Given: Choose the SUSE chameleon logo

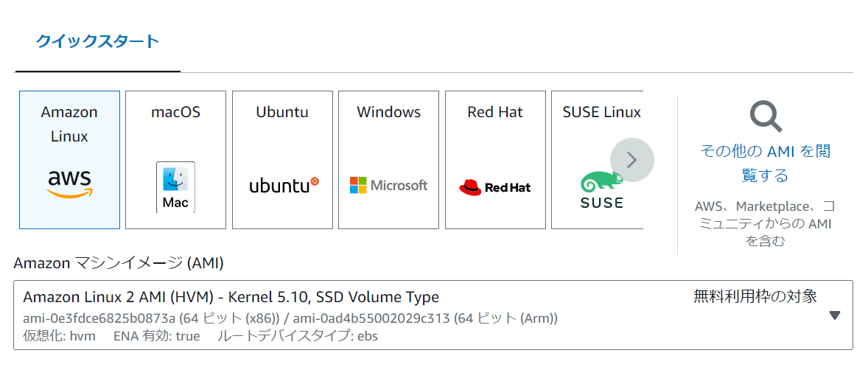Looking at the screenshot, I should 602,190.
